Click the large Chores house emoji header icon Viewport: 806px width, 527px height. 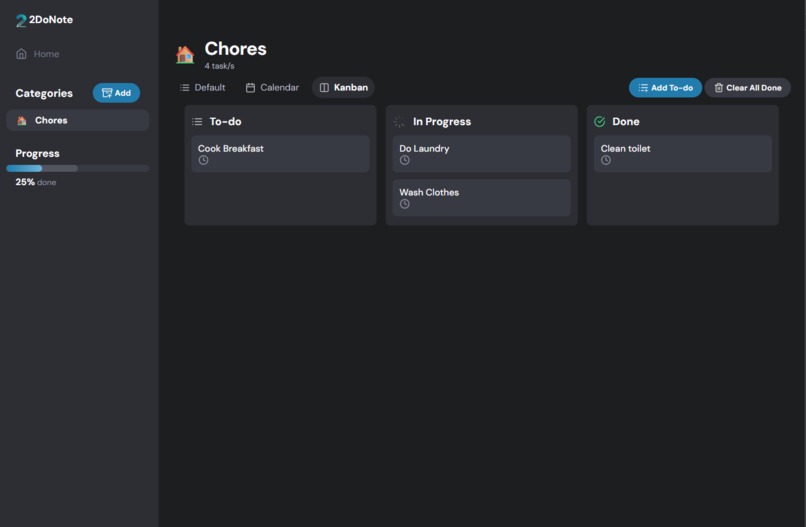(x=185, y=54)
